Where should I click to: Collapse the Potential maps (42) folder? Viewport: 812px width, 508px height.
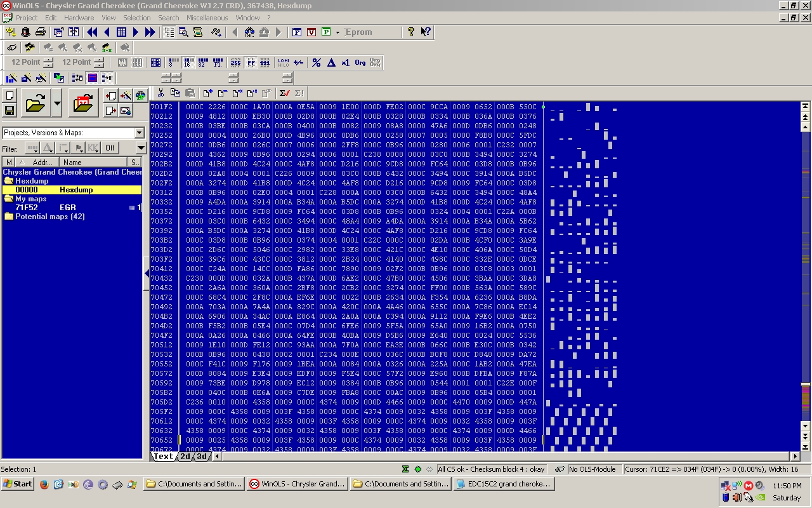(9, 217)
